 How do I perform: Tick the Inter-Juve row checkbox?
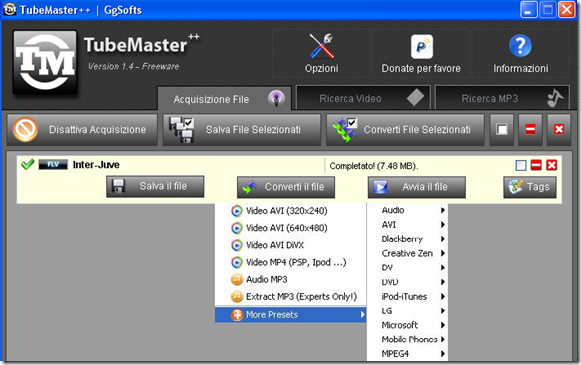point(521,165)
